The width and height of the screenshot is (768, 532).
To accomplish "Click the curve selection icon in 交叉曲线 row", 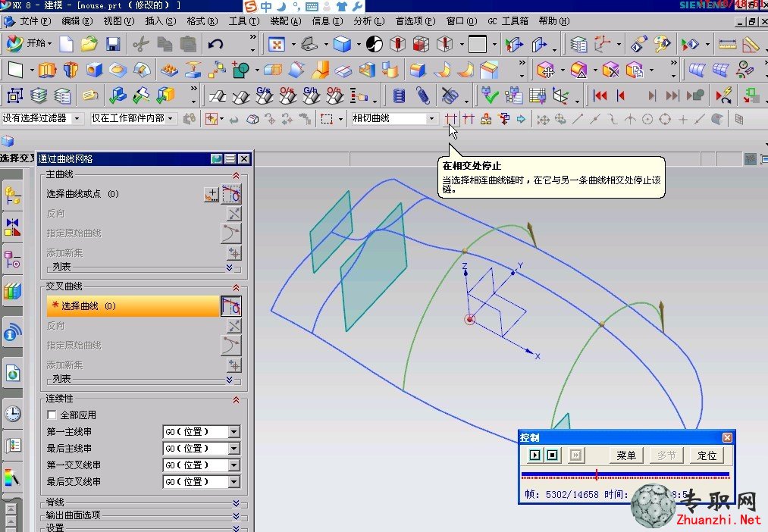I will (x=231, y=306).
